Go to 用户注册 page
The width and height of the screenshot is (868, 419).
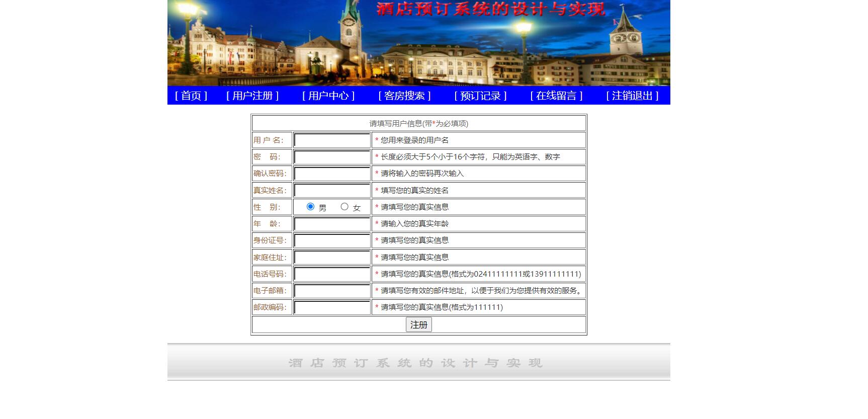[x=252, y=96]
